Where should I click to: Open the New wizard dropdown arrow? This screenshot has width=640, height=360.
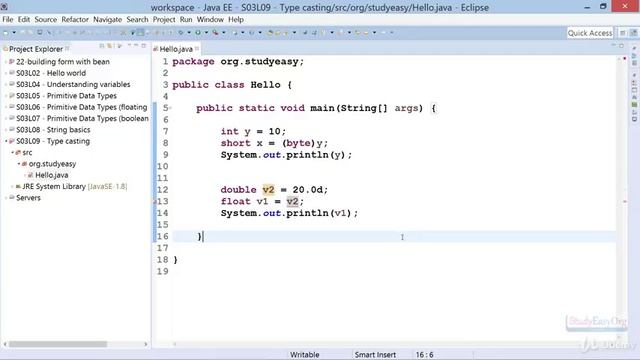tap(14, 33)
